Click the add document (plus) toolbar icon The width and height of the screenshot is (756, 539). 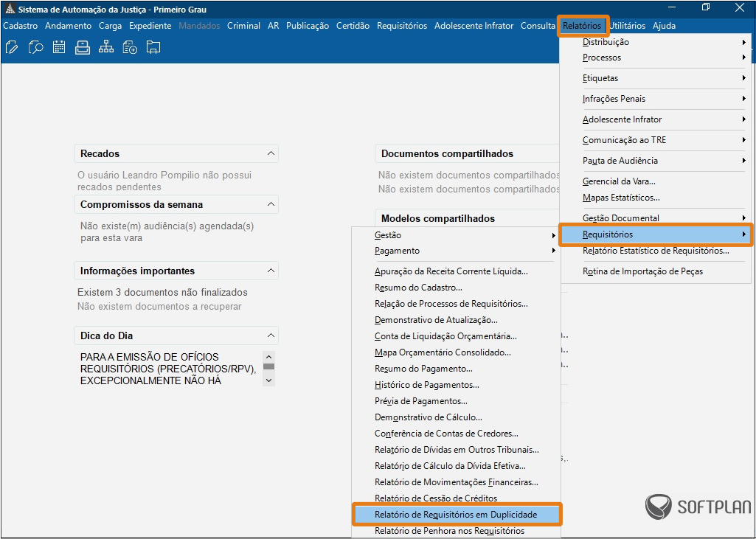[130, 47]
